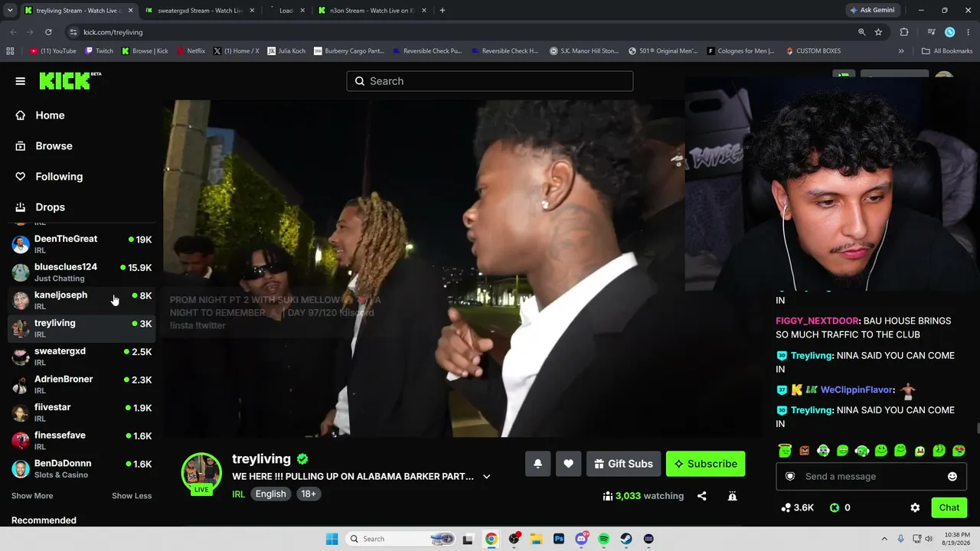980x551 pixels.
Task: Bookmark this page with the star icon
Action: click(878, 32)
